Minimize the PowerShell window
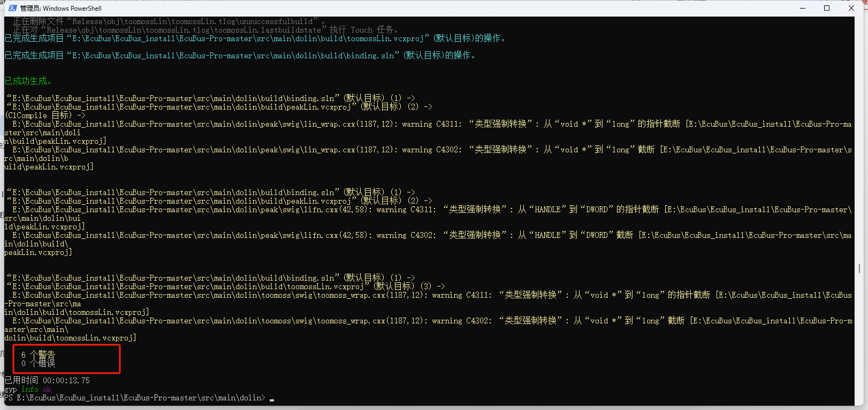 (803, 8)
